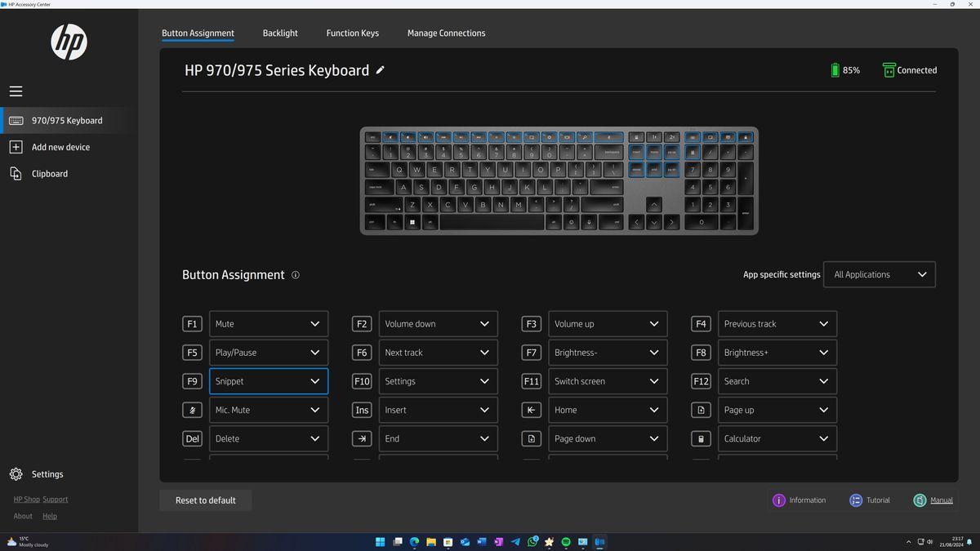The width and height of the screenshot is (980, 551).
Task: Open Spotify from the Windows taskbar
Action: click(x=566, y=541)
